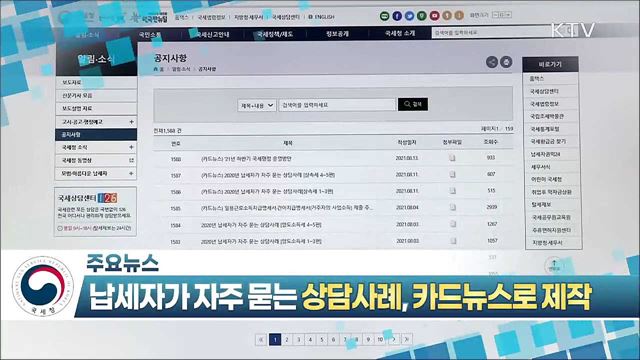Open attachment icon for post 1587
640x360 pixels.
(452, 174)
